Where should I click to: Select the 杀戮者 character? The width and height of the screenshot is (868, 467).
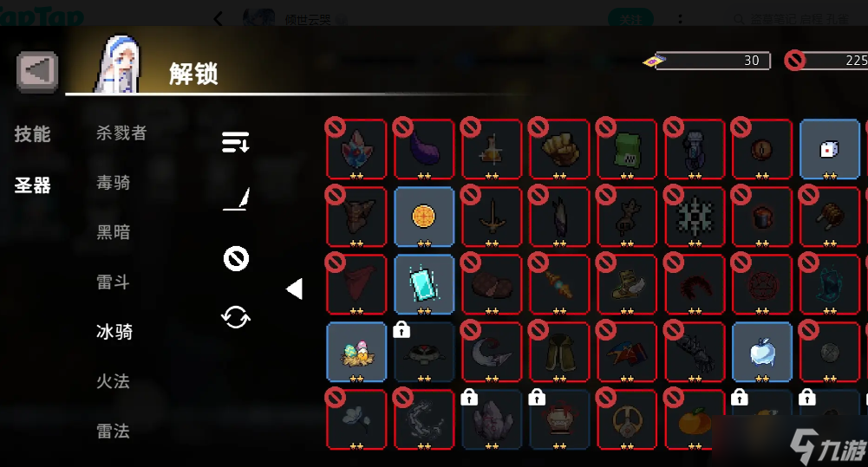pyautogui.click(x=121, y=133)
